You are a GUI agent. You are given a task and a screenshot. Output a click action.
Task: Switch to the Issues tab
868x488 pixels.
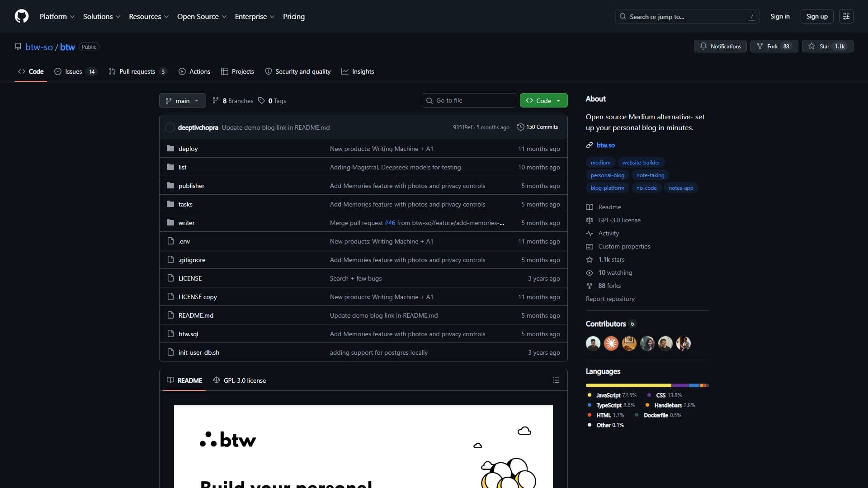click(75, 71)
